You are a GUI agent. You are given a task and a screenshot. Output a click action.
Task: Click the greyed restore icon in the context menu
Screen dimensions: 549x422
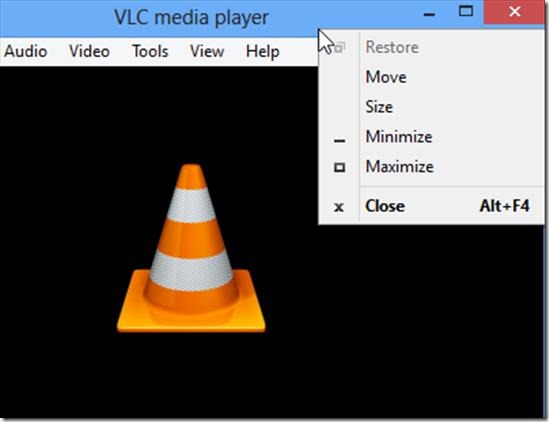pyautogui.click(x=340, y=47)
